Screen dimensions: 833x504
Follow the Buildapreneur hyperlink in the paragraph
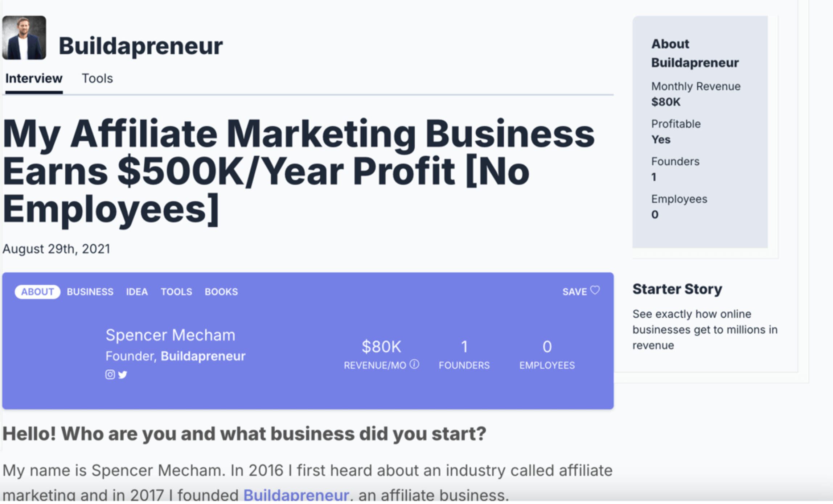[296, 495]
